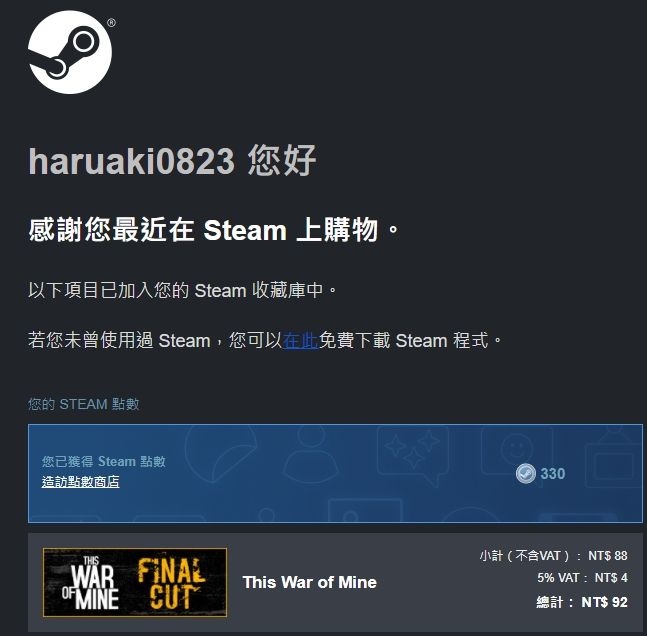Click the haruaki0823 您好 greeting heading
The width and height of the screenshot is (647, 636).
pos(172,161)
